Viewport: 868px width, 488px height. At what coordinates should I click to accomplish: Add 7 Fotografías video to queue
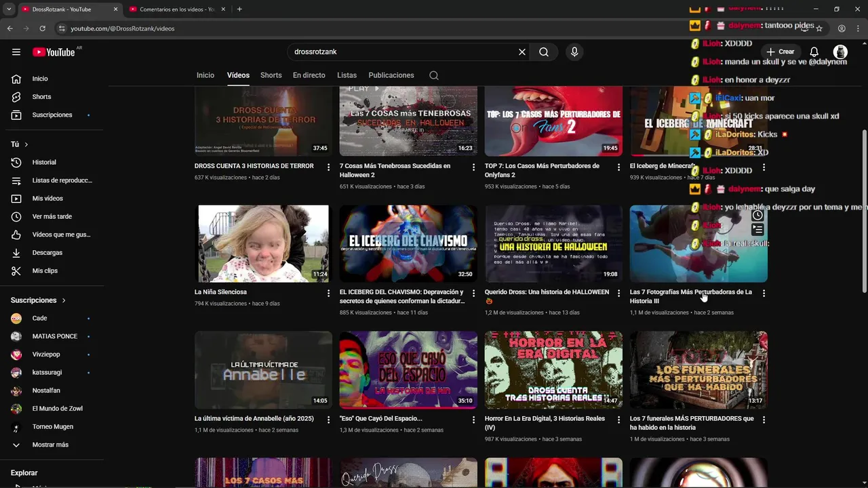pyautogui.click(x=757, y=230)
